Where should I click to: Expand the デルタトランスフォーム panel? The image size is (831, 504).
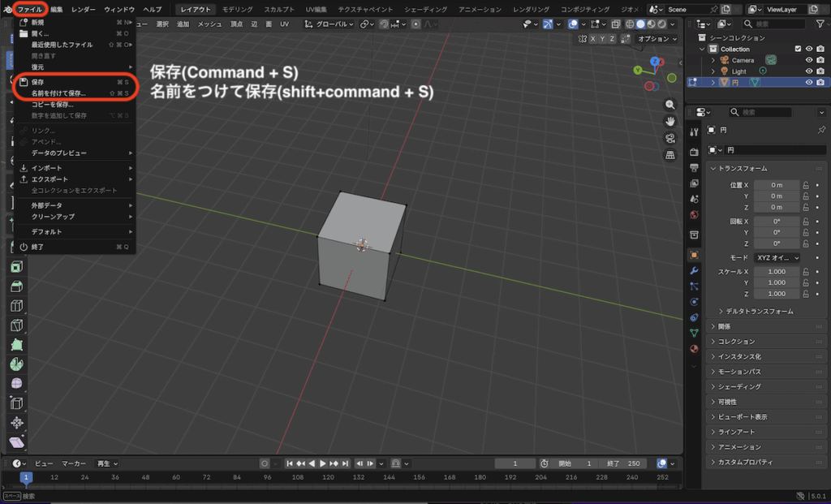click(755, 312)
